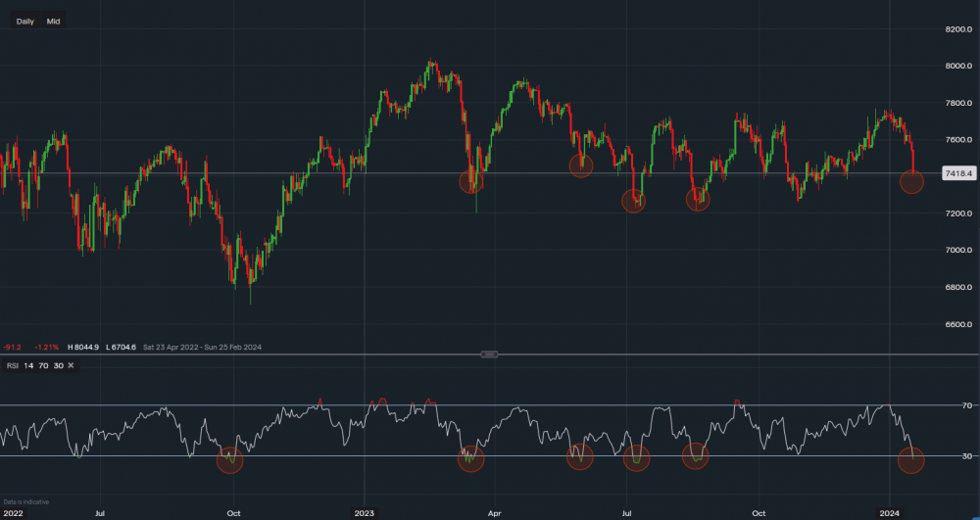Image resolution: width=980 pixels, height=520 pixels.
Task: Open the Mid price type dropdown
Action: 54,21
